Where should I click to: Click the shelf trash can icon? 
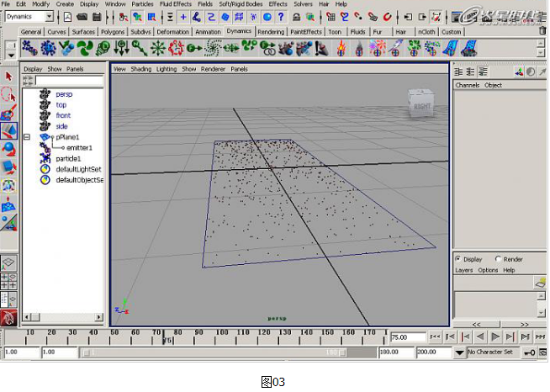tap(542, 31)
